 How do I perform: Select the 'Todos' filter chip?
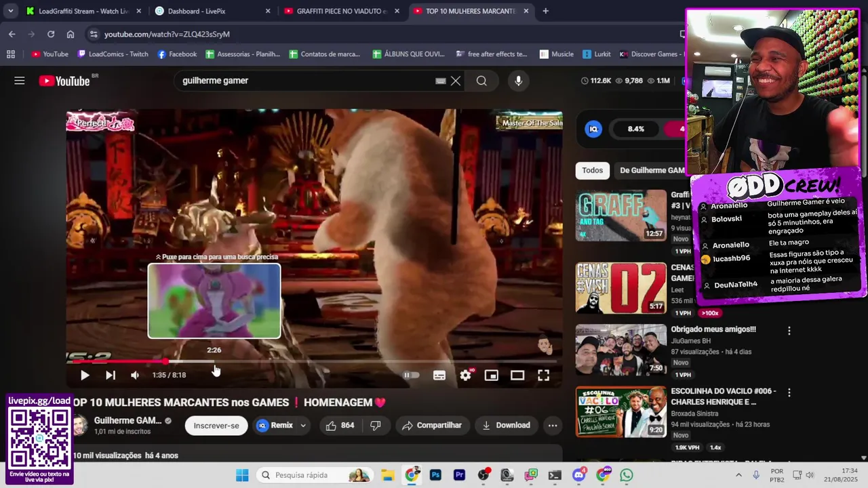[592, 170]
